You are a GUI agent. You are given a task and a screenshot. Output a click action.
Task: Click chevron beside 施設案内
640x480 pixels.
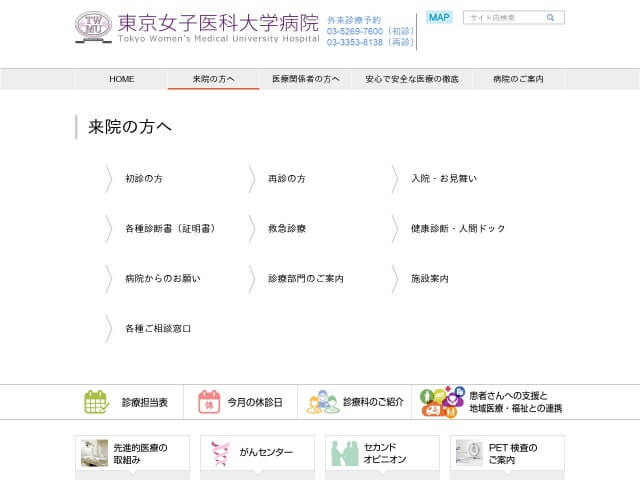click(395, 279)
